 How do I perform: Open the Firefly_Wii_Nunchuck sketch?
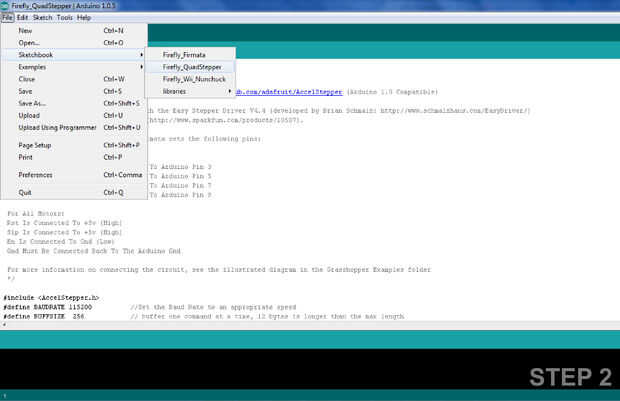click(190, 79)
